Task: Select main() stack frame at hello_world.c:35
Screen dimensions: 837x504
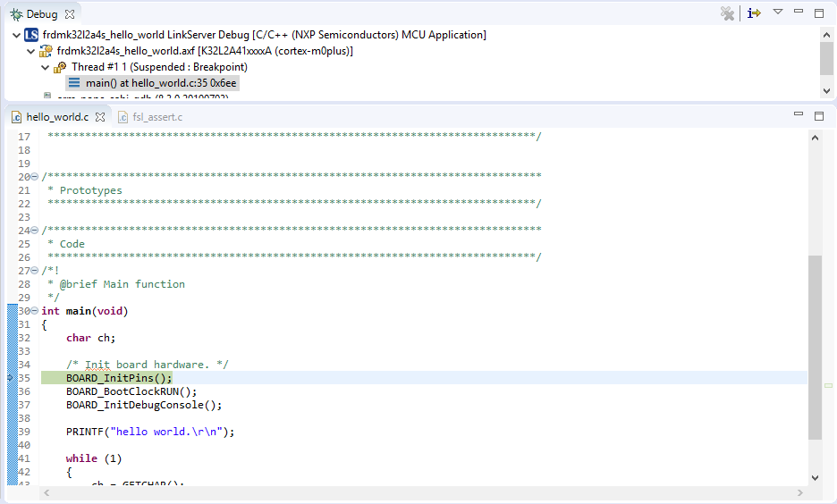Action: (160, 83)
